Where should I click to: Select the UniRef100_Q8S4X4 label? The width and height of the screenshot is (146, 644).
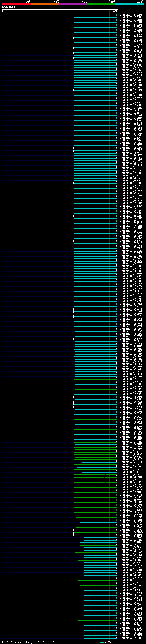point(131,477)
